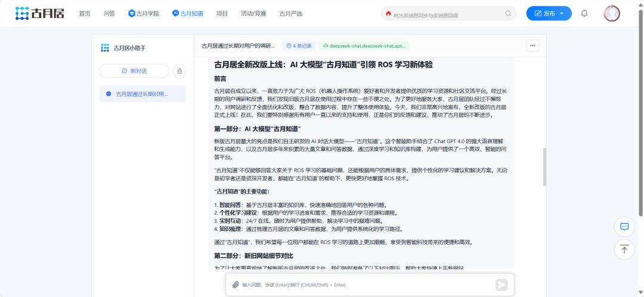The width and height of the screenshot is (644, 297).
Task: Click the paperclip attachment icon
Action: (236, 284)
